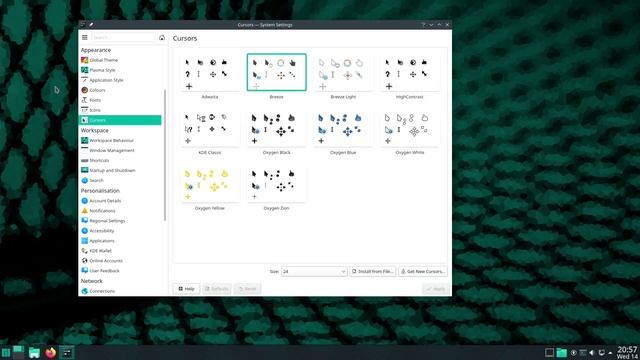Open Accessibility settings
640x360 pixels.
click(120, 231)
